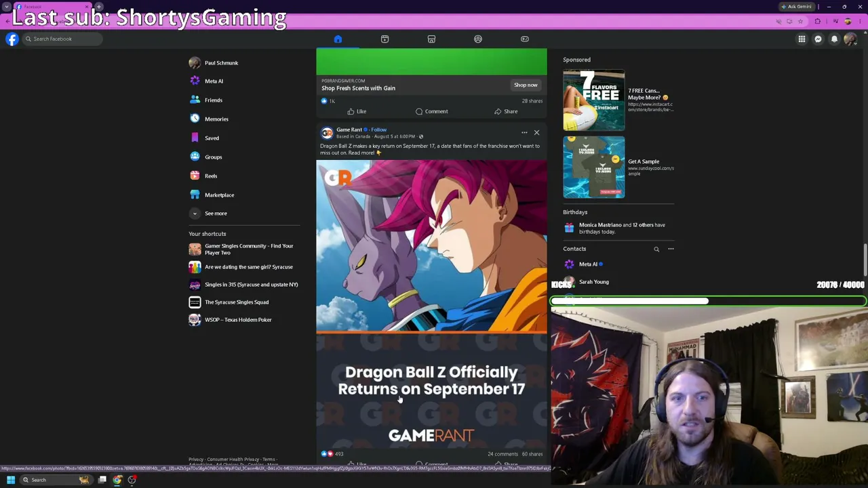
Task: Open a new Chrome tab
Action: click(98, 7)
